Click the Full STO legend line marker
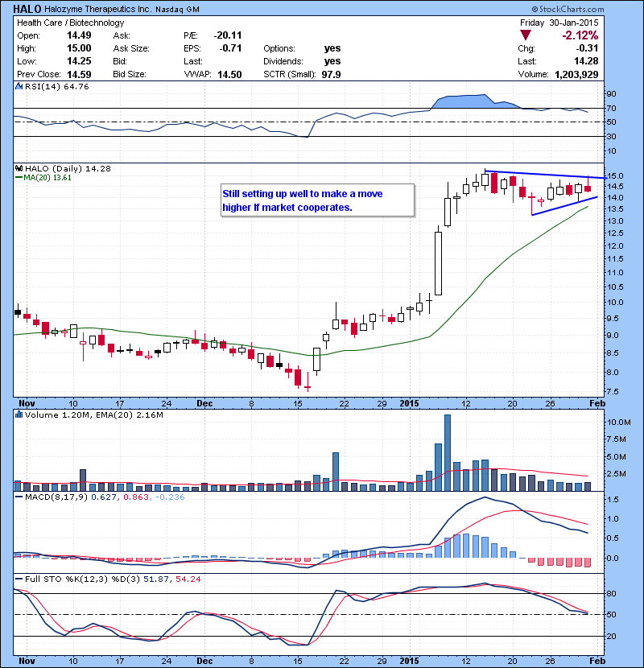This screenshot has height=668, width=644. 19,579
